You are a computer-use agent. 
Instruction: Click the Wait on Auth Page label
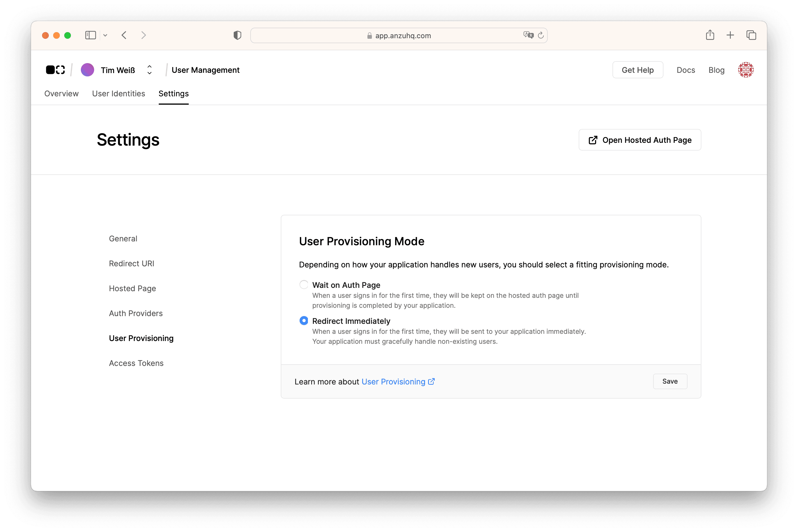pos(346,285)
